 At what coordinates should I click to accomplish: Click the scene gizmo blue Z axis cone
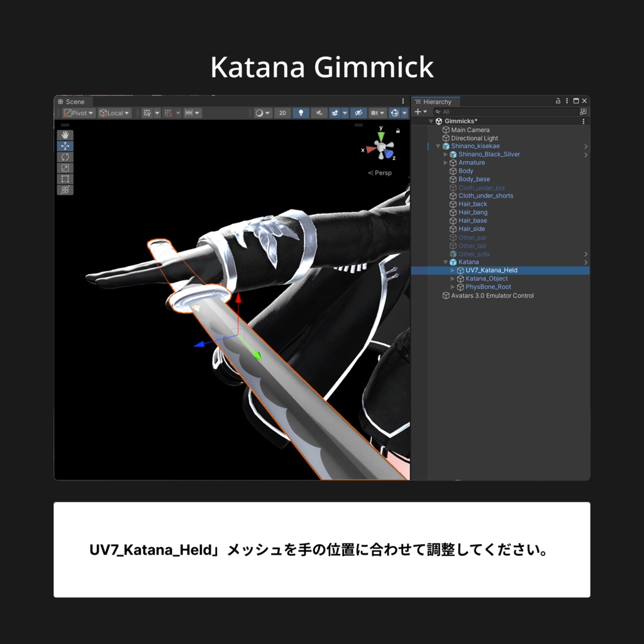[389, 154]
